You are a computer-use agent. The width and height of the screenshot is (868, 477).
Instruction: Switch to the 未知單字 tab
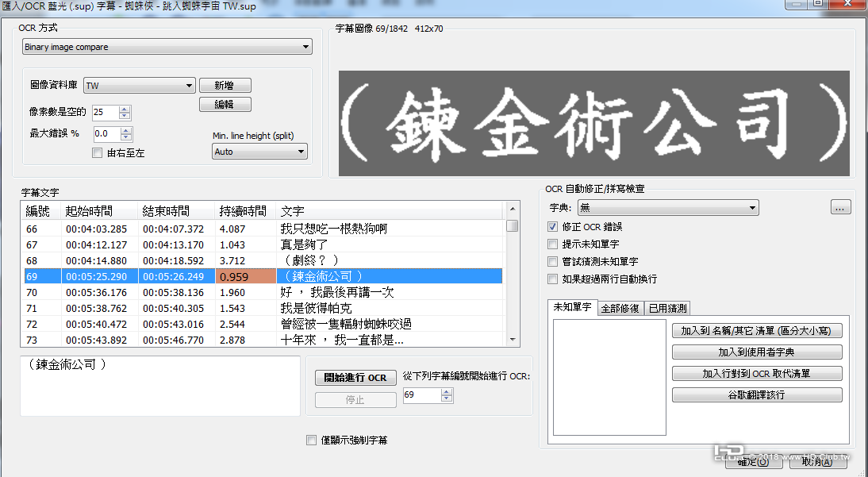click(572, 307)
